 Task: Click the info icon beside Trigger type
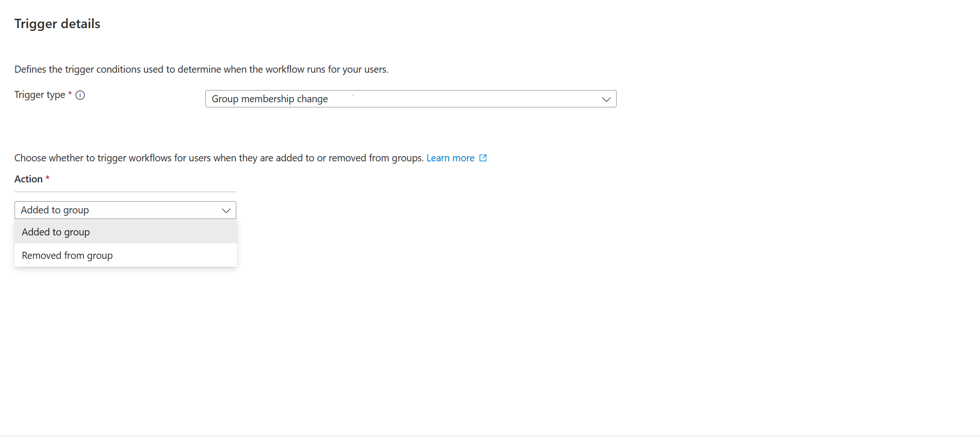(81, 95)
